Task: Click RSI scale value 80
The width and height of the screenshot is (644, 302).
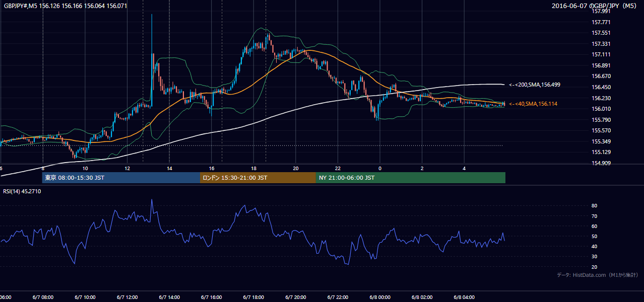Action: [x=595, y=206]
